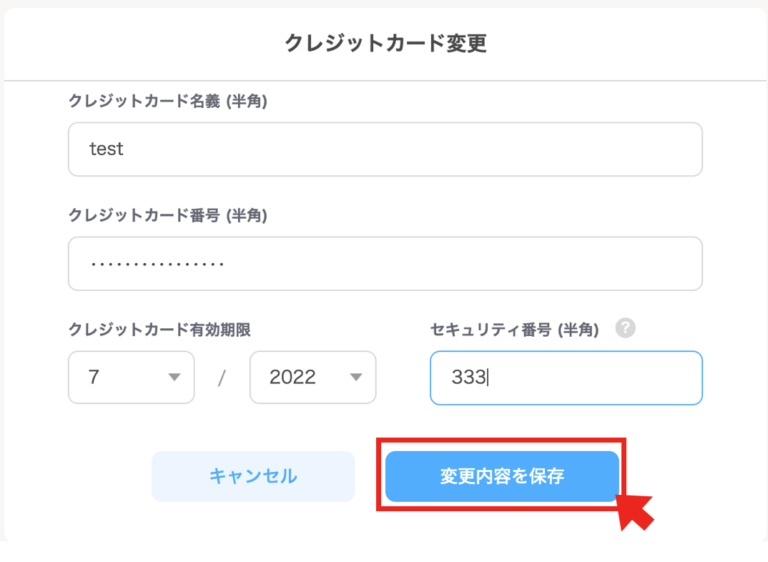Click the expiry month dropdown arrow
The image size is (768, 562).
point(175,377)
